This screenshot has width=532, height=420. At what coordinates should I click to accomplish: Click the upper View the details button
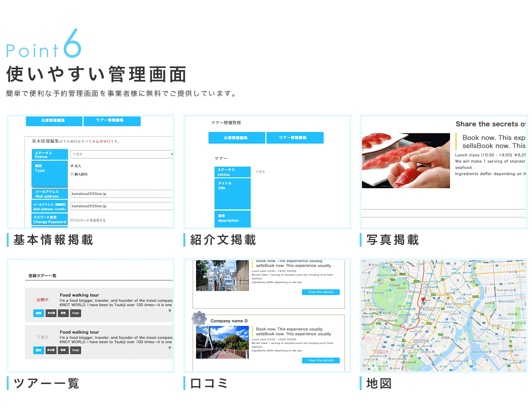(321, 292)
